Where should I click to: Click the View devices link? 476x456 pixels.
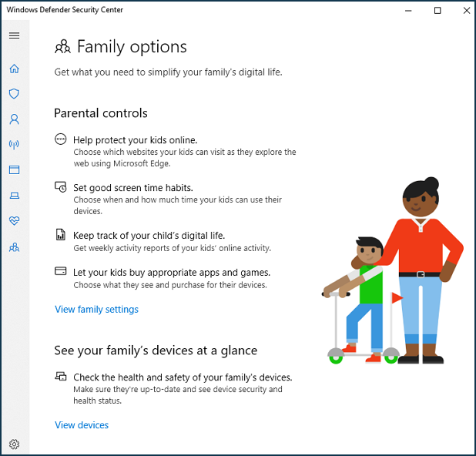click(82, 425)
